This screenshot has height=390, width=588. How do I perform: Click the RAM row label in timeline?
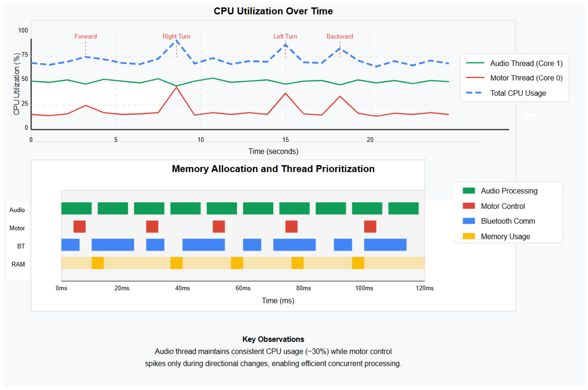click(18, 265)
